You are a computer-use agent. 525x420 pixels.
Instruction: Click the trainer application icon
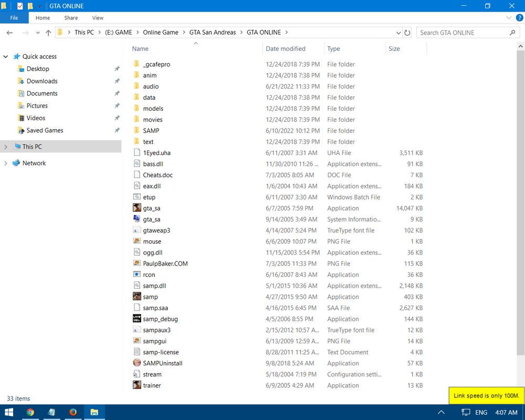136,385
